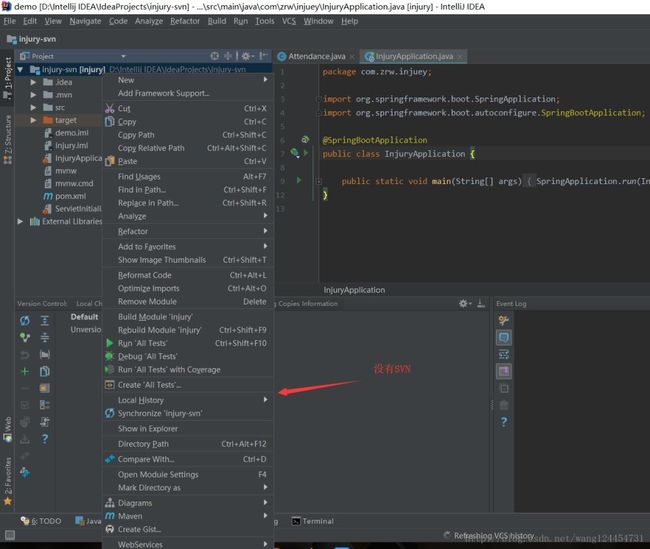Click the Event Log help question icon
This screenshot has height=549, width=650.
(x=504, y=422)
